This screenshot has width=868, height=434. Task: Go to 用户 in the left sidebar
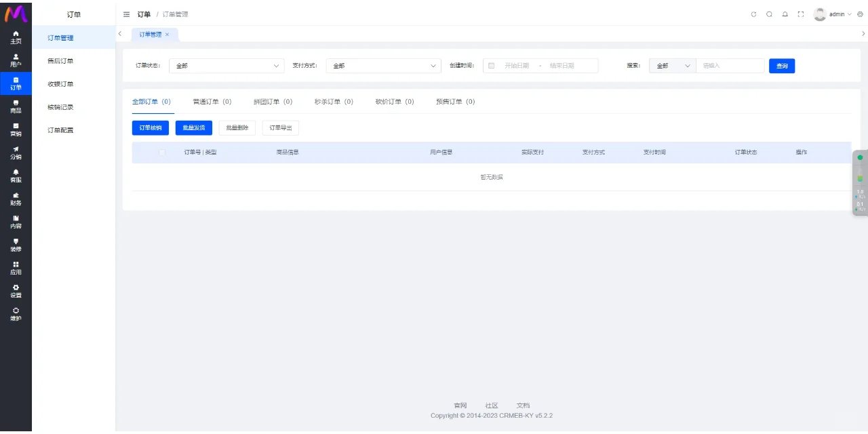16,60
